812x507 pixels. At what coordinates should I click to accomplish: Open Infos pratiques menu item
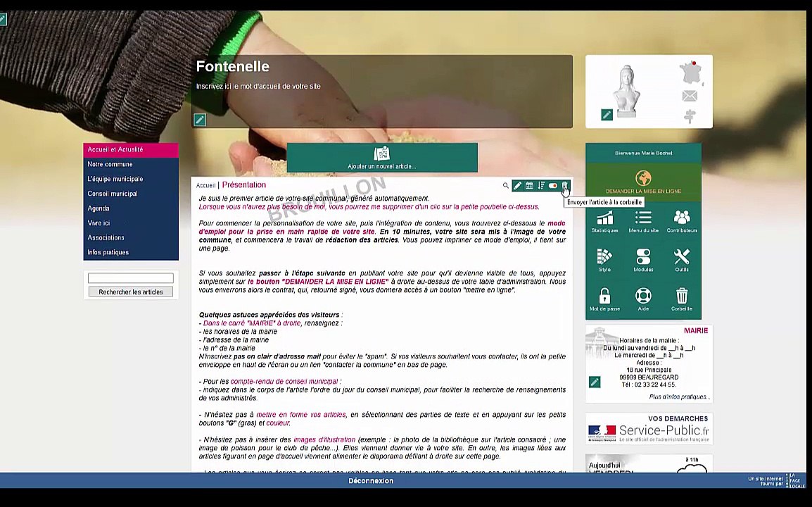coord(131,253)
